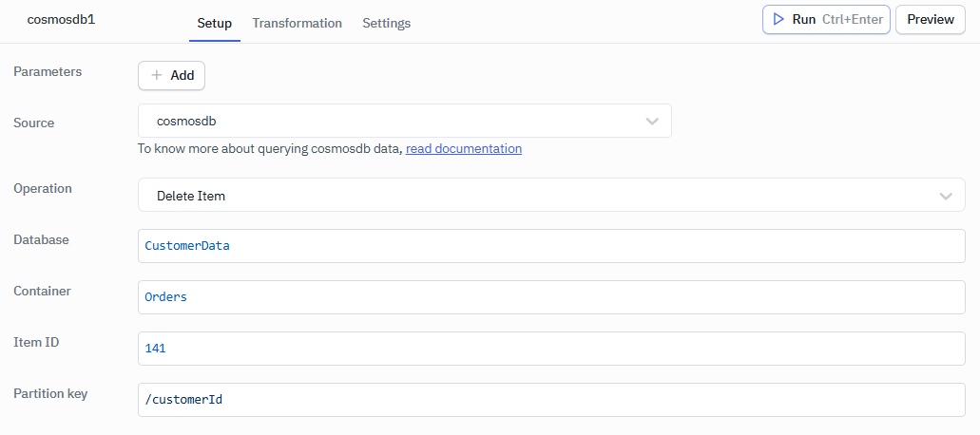Click the Partition key field with /customerId
The height and width of the screenshot is (435, 980).
pyautogui.click(x=551, y=400)
